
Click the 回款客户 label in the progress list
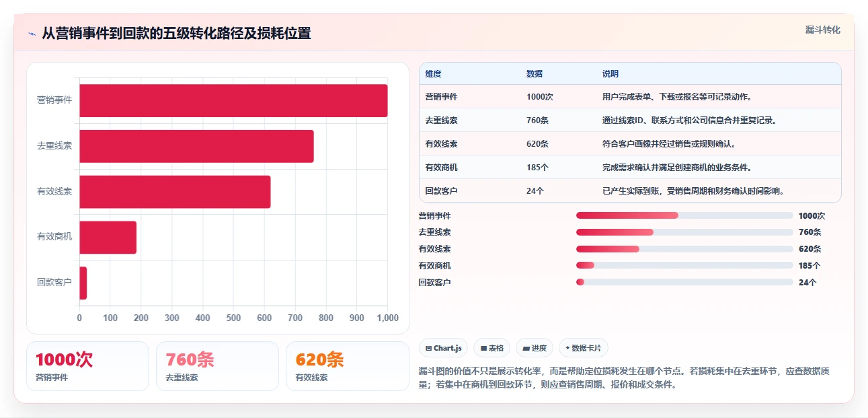tap(435, 283)
